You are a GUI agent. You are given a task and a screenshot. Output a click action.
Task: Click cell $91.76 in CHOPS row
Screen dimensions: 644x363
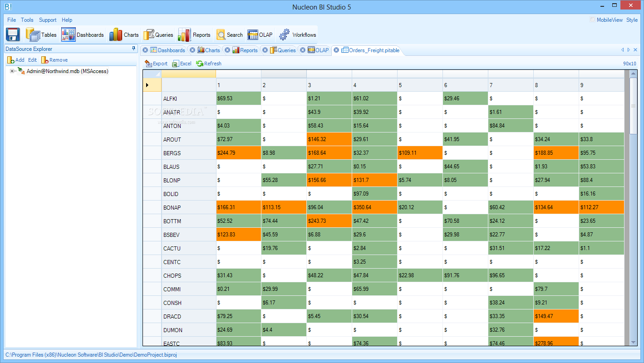pyautogui.click(x=466, y=275)
